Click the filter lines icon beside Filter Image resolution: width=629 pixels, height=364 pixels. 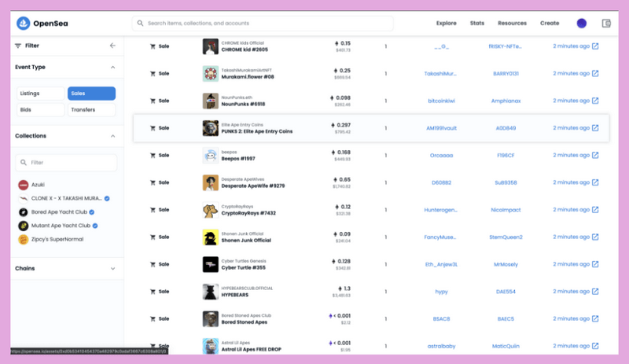pyautogui.click(x=18, y=46)
